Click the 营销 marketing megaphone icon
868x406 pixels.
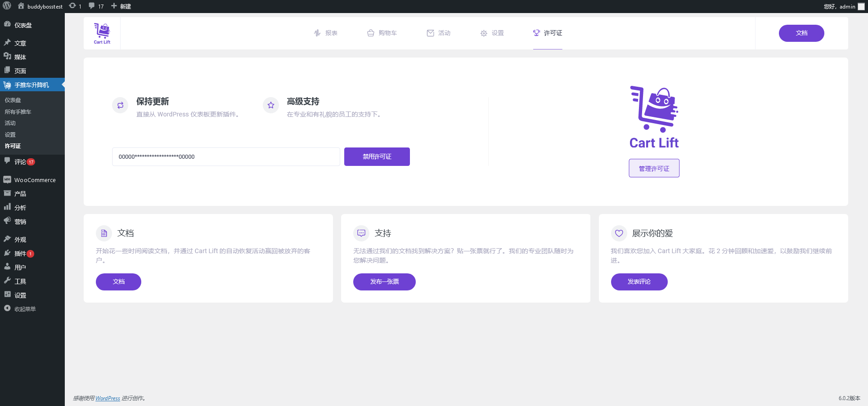[7, 221]
